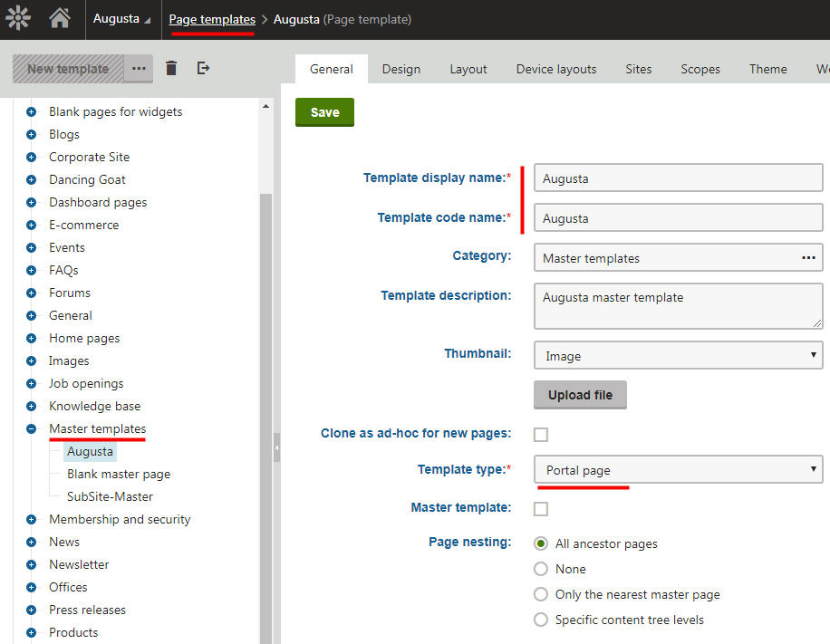
Task: Select the SubSite-Master template in the tree
Action: pos(109,496)
